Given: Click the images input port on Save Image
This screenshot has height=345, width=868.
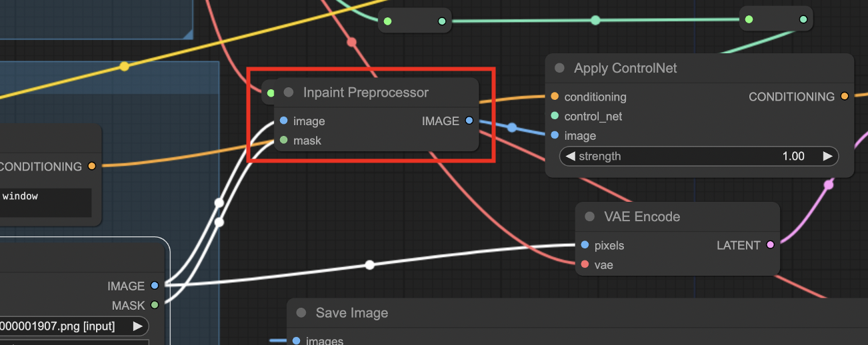Looking at the screenshot, I should 297,341.
